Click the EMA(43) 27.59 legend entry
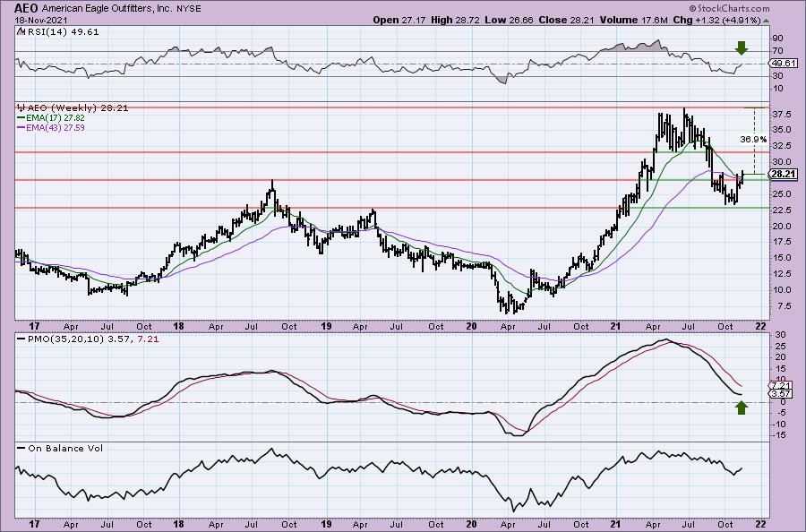Viewport: 806px width, 532px height. (x=56, y=127)
